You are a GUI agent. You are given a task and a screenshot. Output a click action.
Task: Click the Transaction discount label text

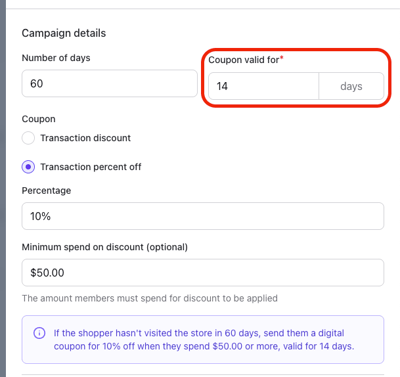click(86, 138)
